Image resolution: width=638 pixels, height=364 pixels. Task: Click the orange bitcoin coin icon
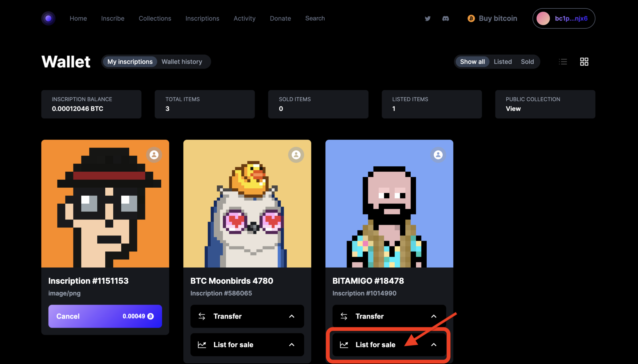pyautogui.click(x=471, y=19)
